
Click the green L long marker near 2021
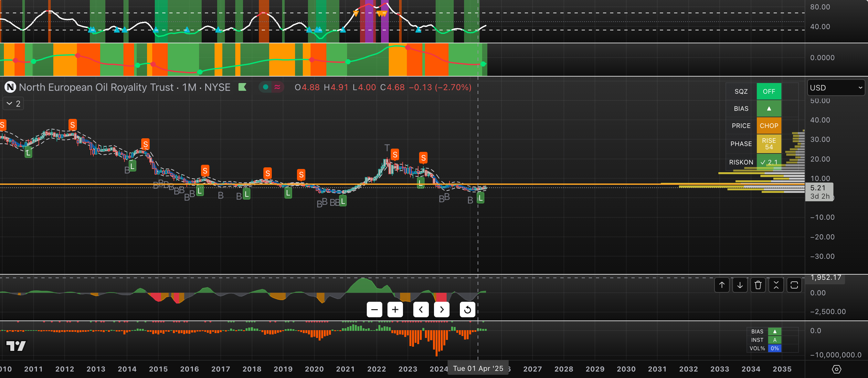point(343,201)
